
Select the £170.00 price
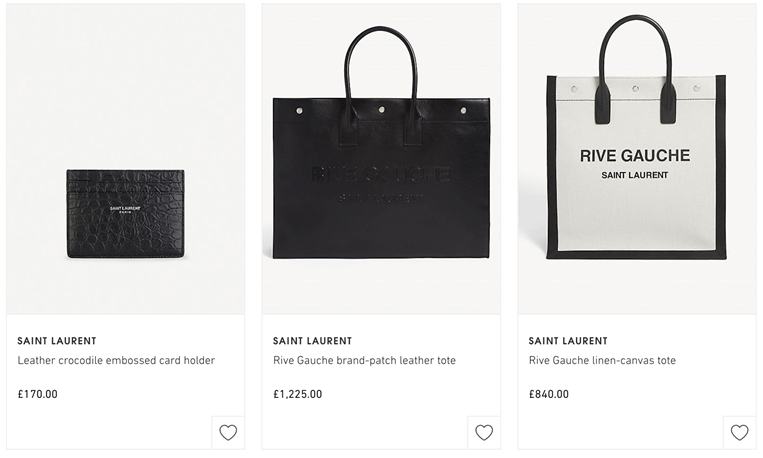[37, 394]
